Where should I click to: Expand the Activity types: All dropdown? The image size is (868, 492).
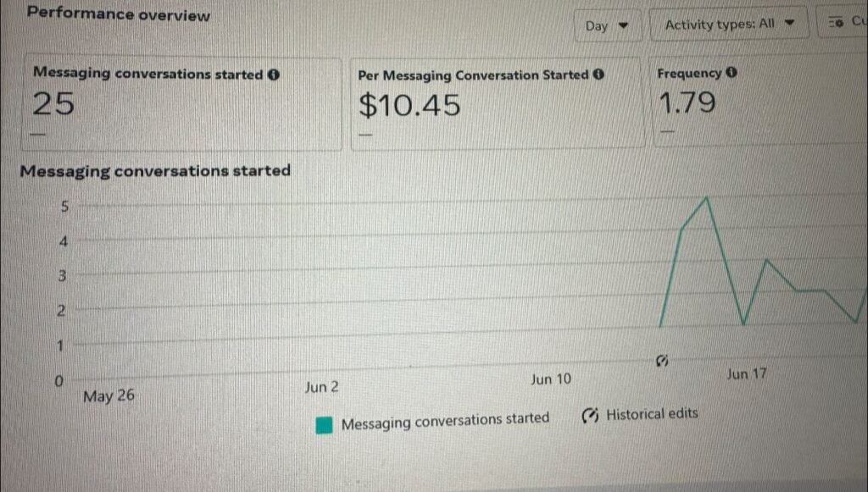729,25
